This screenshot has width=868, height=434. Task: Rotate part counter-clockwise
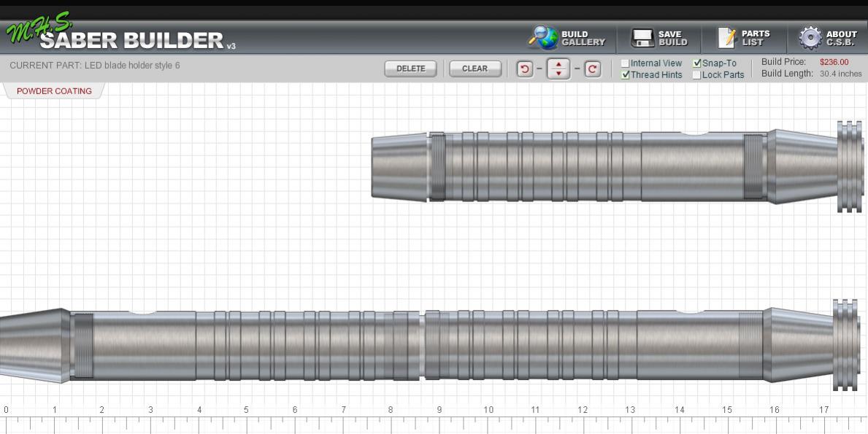click(524, 69)
